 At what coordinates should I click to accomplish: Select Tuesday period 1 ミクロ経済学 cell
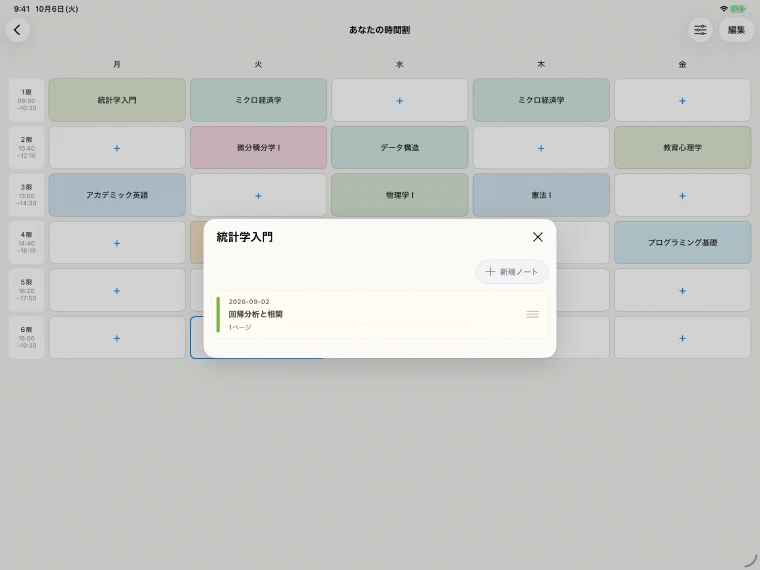[258, 100]
